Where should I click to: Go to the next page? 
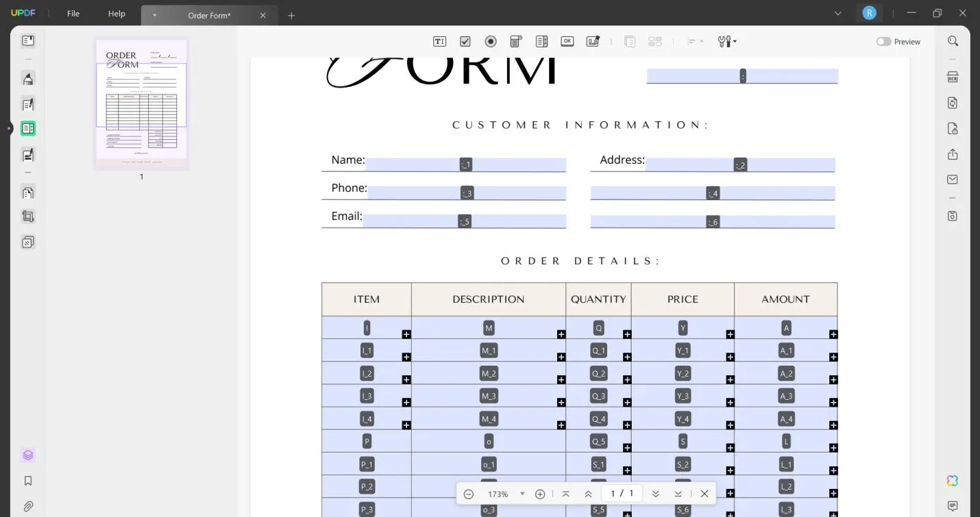tap(656, 494)
